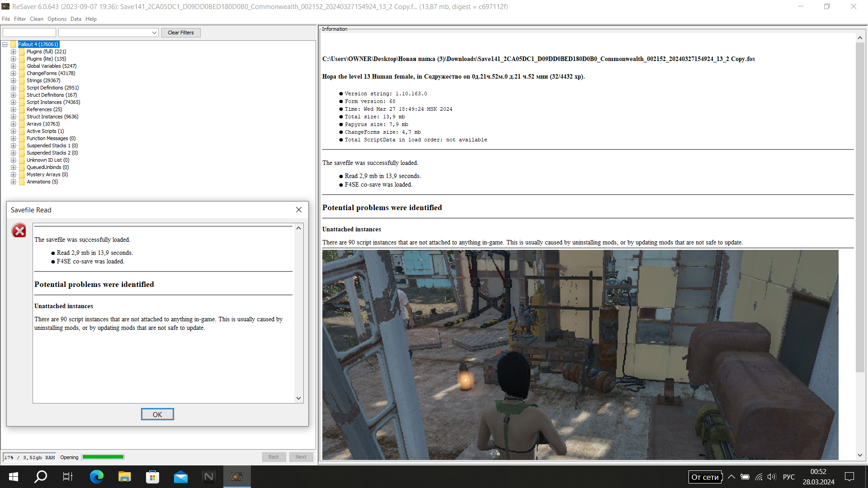Viewport: 868px width, 488px height.
Task: Open File Explorer from the taskbar
Action: (x=124, y=477)
